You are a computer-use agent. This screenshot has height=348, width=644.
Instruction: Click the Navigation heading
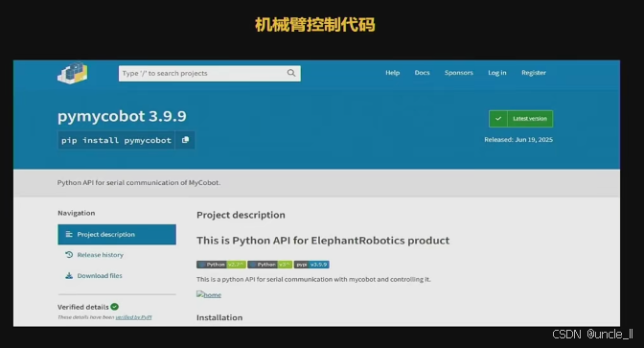pyautogui.click(x=77, y=213)
